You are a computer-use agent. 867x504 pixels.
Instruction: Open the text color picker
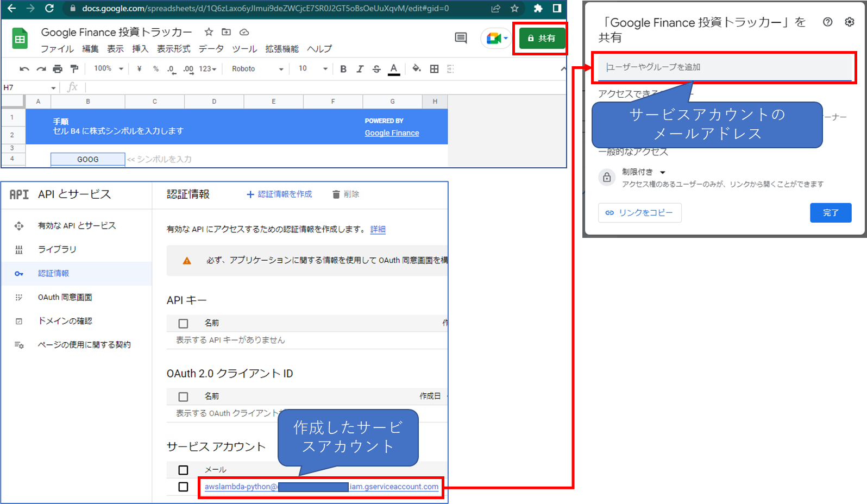coord(394,69)
